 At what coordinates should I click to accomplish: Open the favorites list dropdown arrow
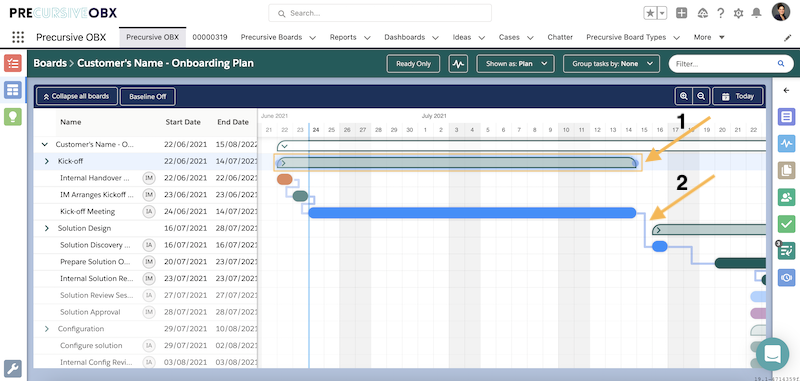click(x=662, y=14)
